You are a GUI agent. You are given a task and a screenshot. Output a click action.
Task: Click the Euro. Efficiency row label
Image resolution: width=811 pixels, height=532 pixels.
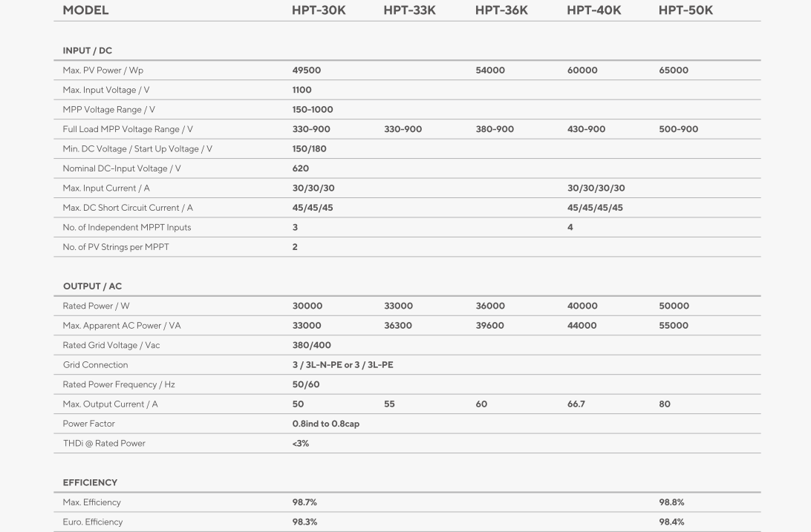point(92,522)
